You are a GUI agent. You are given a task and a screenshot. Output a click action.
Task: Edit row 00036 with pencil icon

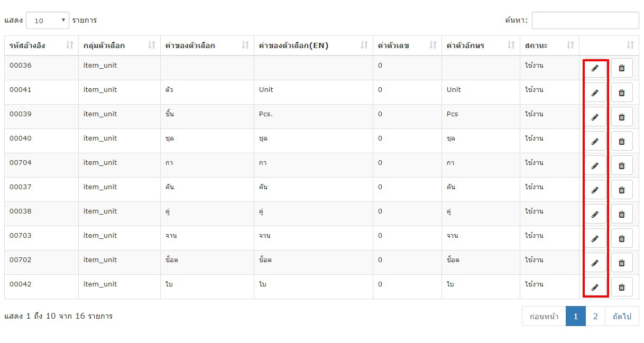coord(595,68)
